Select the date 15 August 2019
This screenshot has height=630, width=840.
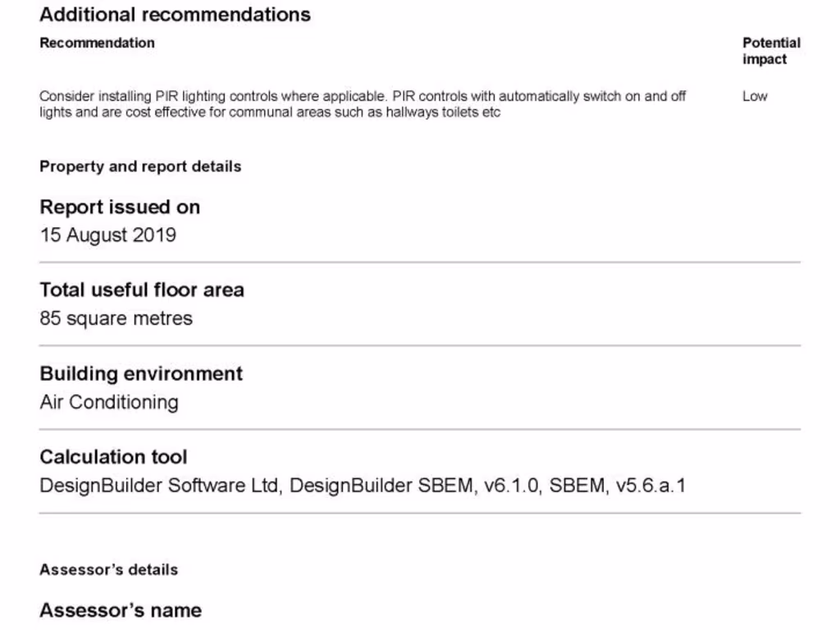[x=107, y=235]
